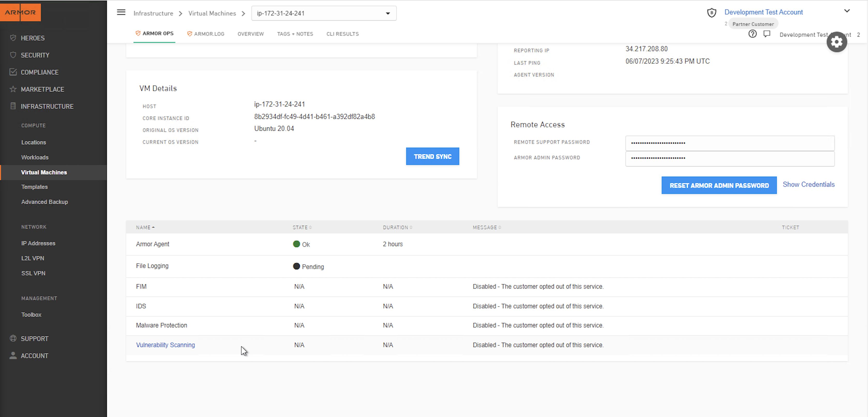Switch to the ARMOR.LOG tab

click(x=206, y=34)
